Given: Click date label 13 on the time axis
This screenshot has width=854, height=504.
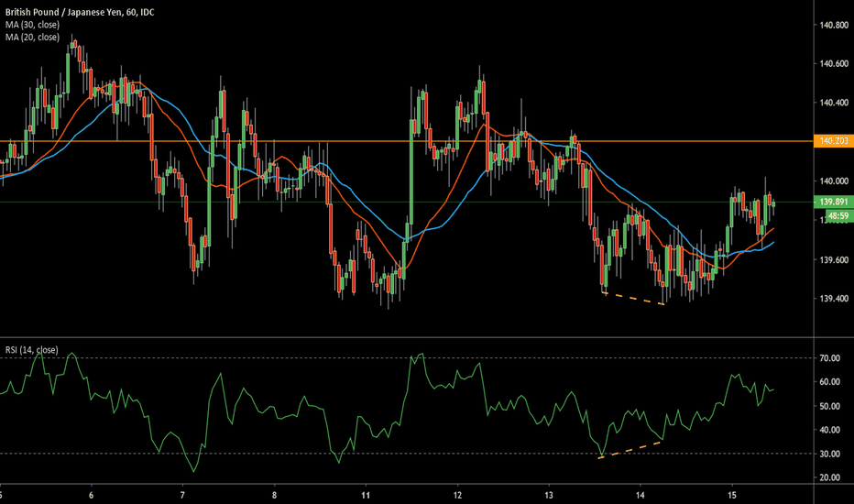Looking at the screenshot, I should (x=548, y=494).
